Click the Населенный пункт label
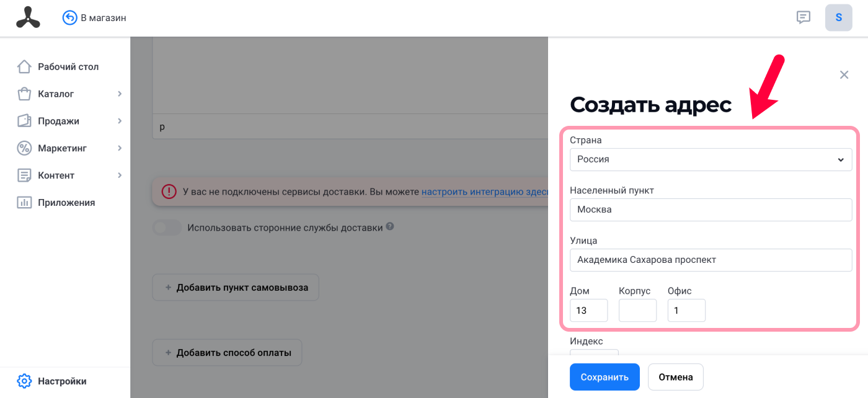Image resolution: width=868 pixels, height=398 pixels. [612, 190]
